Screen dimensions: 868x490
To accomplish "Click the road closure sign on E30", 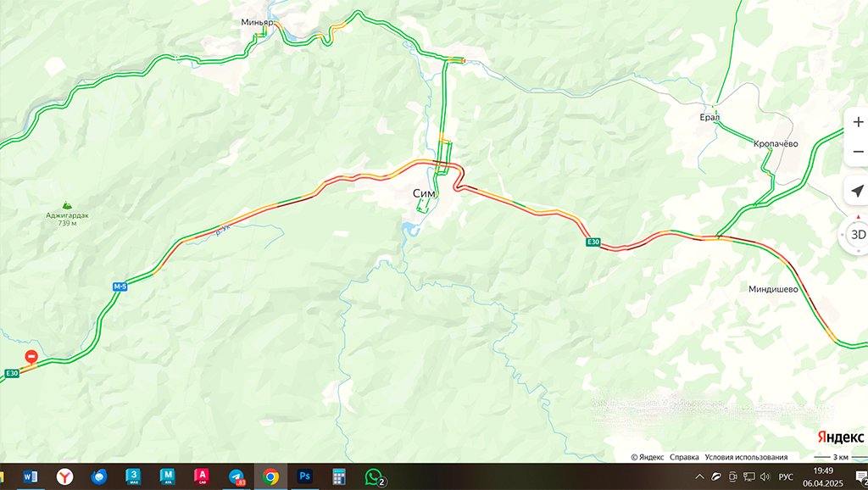I will coord(31,357).
